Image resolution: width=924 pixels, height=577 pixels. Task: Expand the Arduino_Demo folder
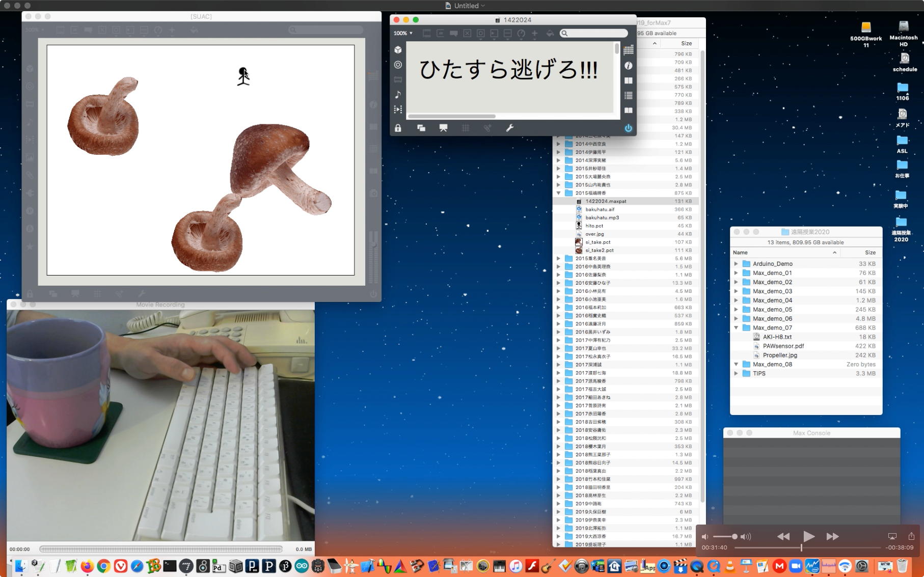(x=736, y=264)
